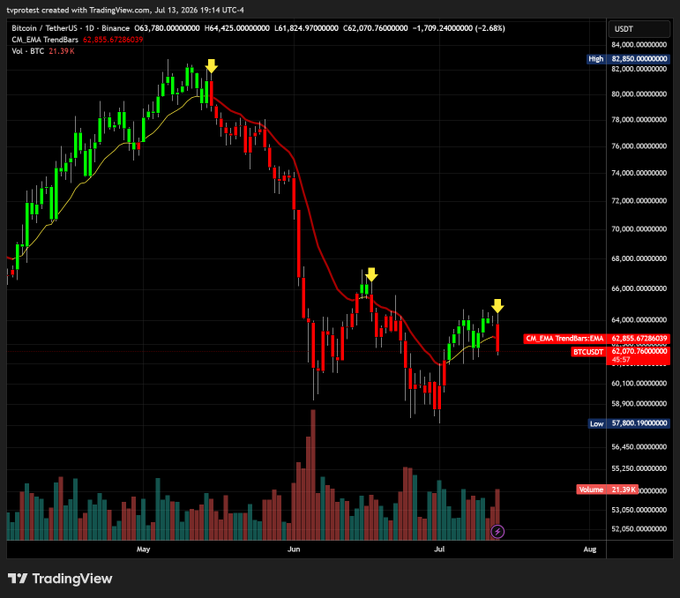Open the USDT currency selector
Screen dimensions: 680x598
[639, 29]
